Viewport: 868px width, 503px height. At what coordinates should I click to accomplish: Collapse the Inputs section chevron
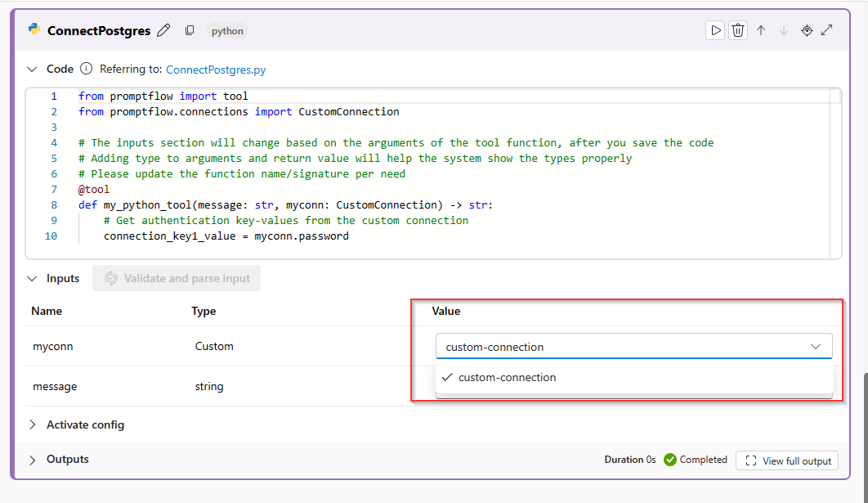click(32, 279)
